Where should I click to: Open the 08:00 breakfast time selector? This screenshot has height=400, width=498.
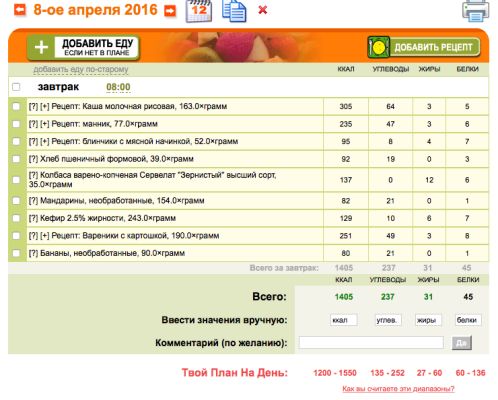coord(118,87)
